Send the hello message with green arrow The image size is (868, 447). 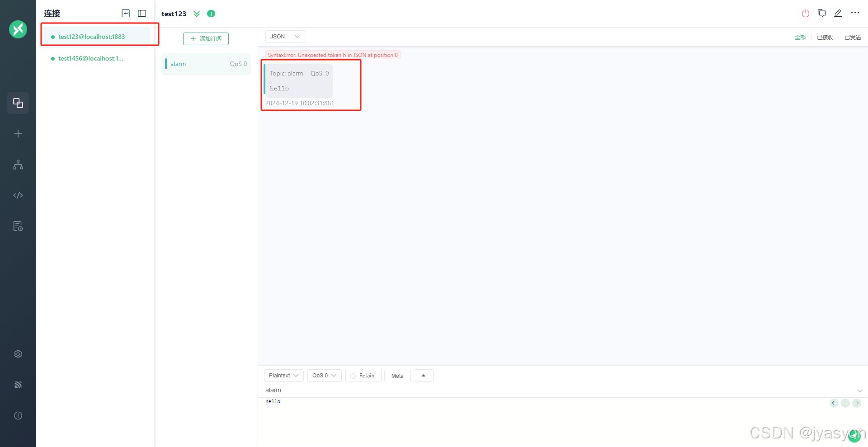857,403
